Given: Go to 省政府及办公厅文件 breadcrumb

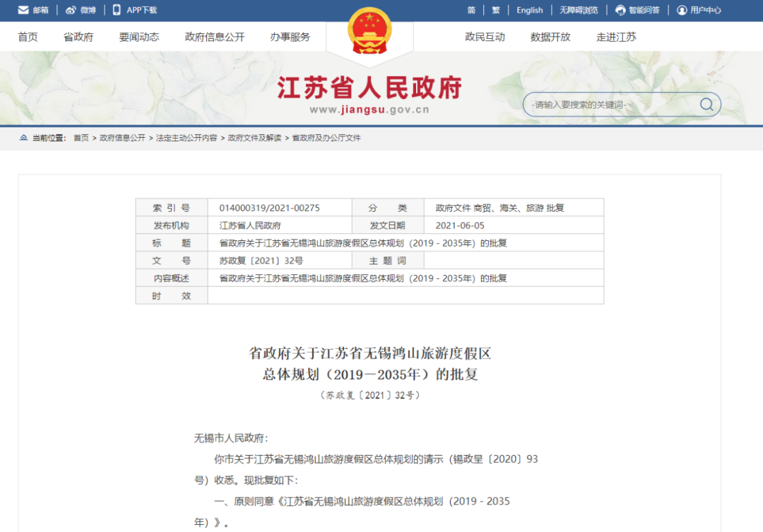Looking at the screenshot, I should (326, 138).
